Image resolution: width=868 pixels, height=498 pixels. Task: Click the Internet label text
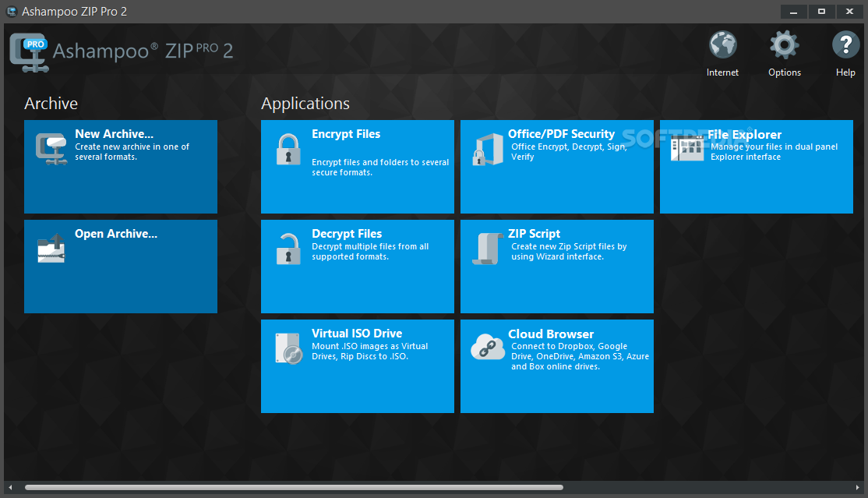[x=722, y=72]
